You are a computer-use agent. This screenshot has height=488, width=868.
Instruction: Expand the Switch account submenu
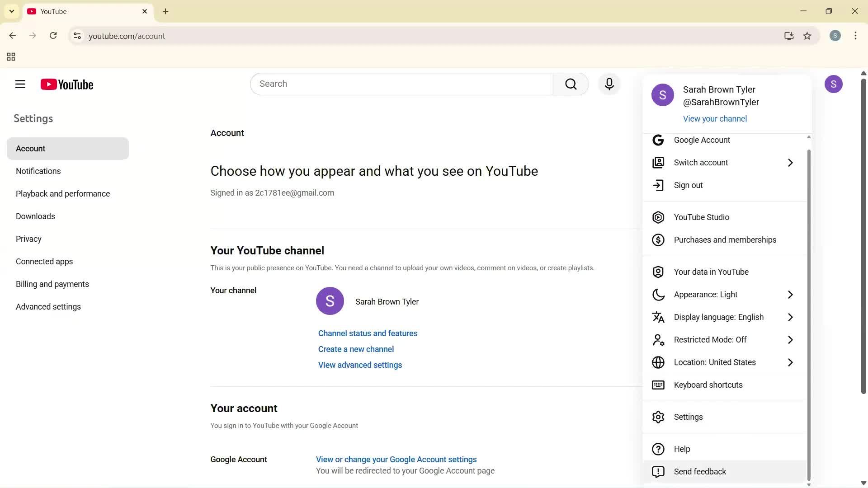(x=701, y=162)
